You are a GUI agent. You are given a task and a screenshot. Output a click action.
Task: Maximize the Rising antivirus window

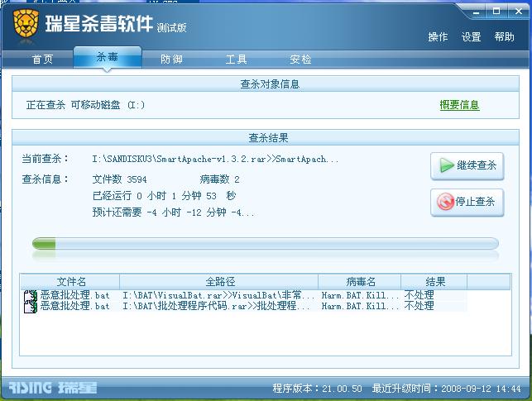(496, 12)
